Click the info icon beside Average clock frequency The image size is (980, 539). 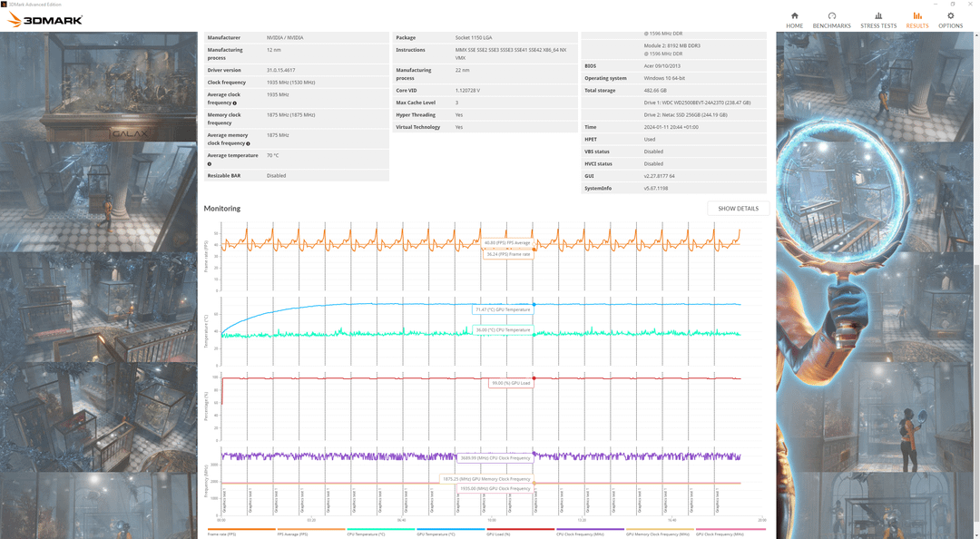234,103
